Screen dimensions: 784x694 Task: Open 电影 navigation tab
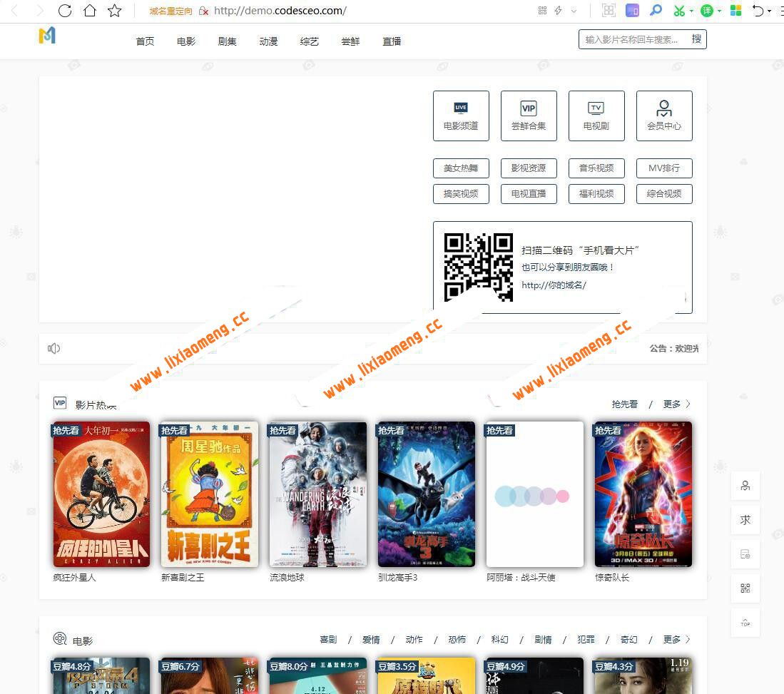186,41
